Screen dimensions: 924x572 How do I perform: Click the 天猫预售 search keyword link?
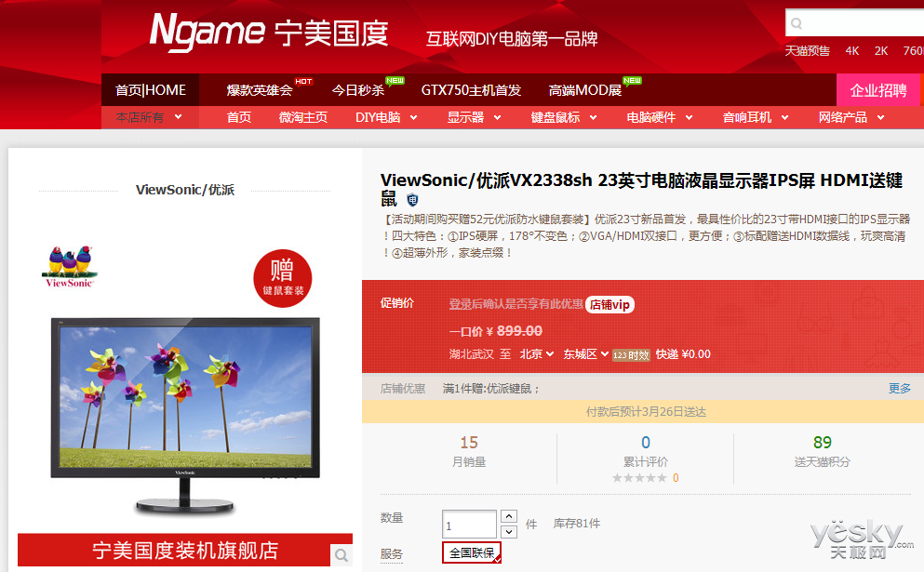(x=807, y=51)
